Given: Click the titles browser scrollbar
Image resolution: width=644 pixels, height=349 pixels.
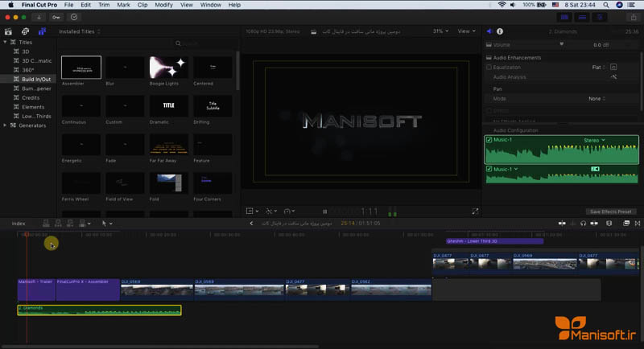Looking at the screenshot, I should pos(237,70).
